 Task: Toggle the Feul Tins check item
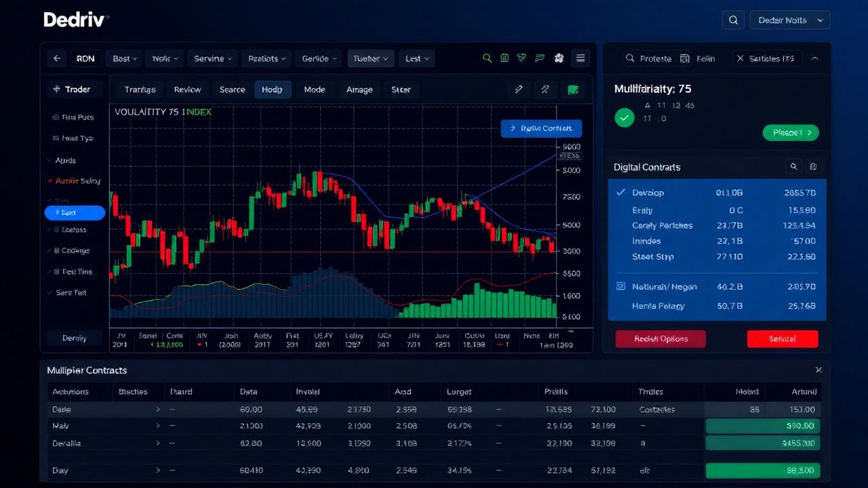click(x=50, y=272)
